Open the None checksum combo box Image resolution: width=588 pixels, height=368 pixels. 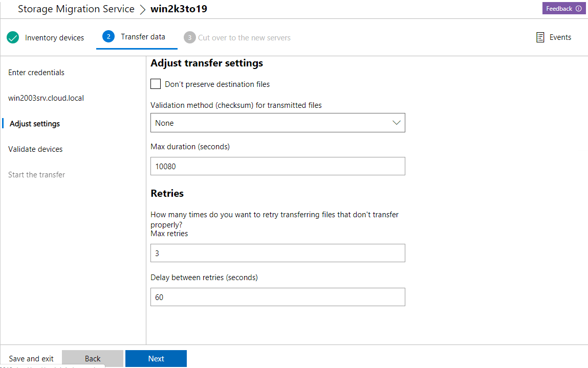click(271, 123)
